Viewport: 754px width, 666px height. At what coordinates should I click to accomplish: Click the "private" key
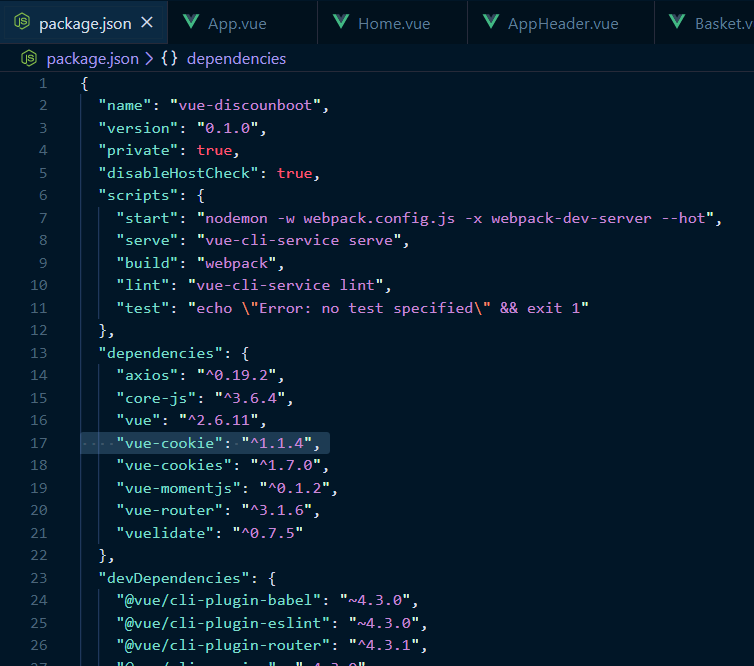tap(138, 151)
